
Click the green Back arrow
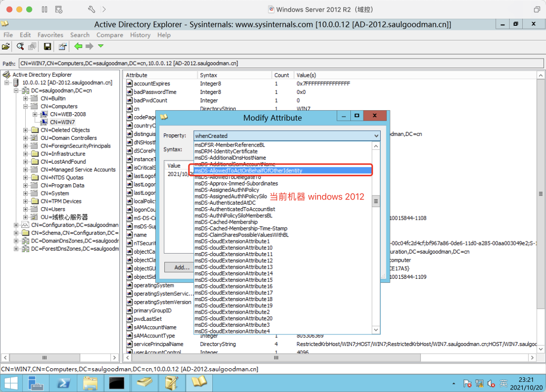(x=78, y=46)
